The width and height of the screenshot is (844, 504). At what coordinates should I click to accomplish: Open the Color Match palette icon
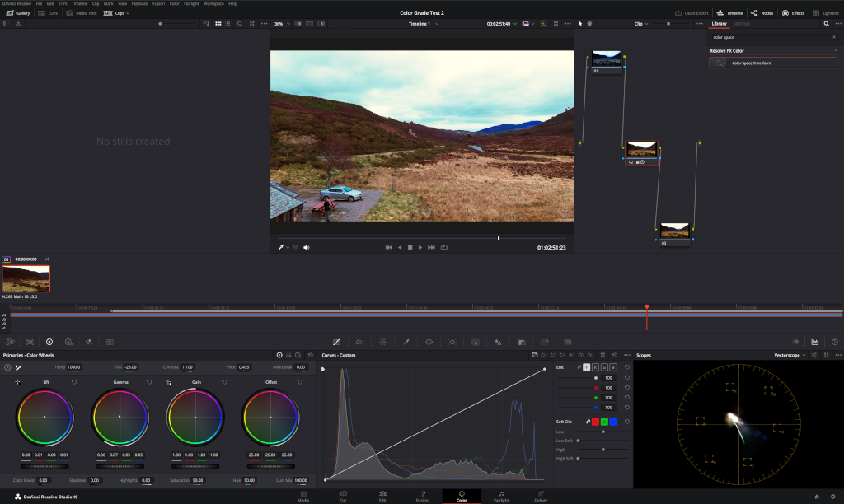(30, 342)
